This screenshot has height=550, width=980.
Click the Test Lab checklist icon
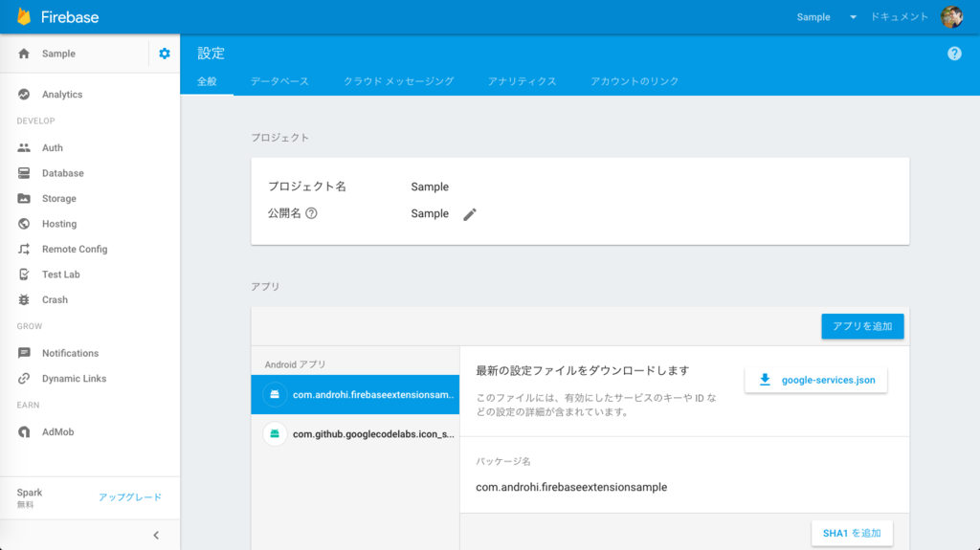pyautogui.click(x=24, y=275)
